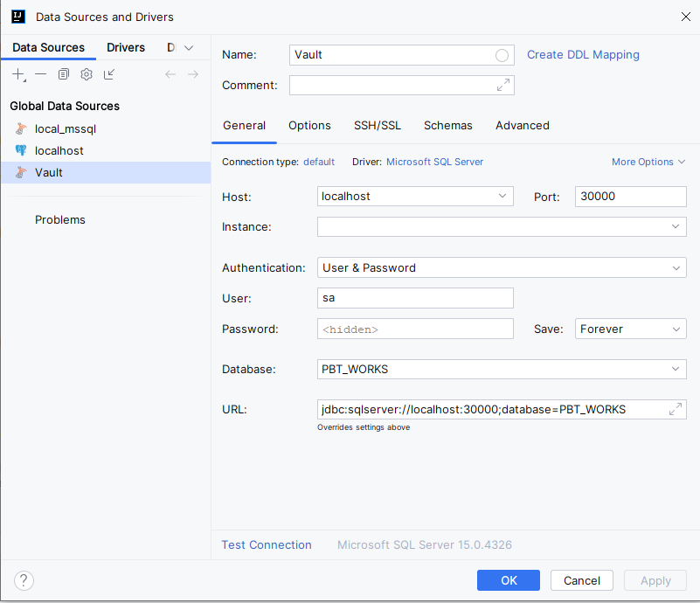Open the General tab
The width and height of the screenshot is (700, 603).
click(x=244, y=126)
